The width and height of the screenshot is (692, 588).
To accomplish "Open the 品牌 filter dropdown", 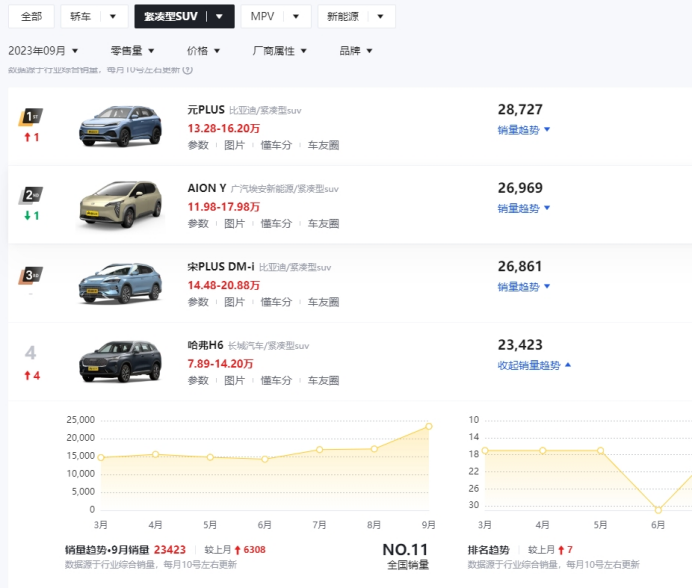I will click(x=356, y=51).
